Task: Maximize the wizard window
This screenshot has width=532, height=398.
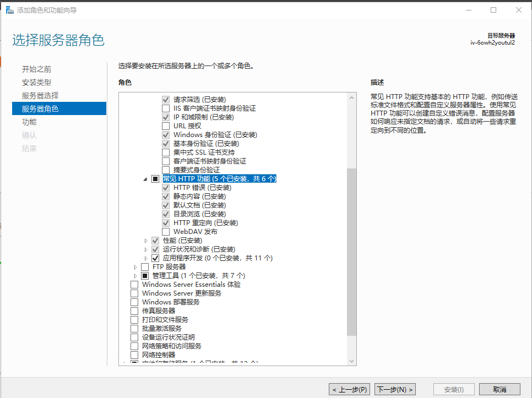Action: (493, 10)
